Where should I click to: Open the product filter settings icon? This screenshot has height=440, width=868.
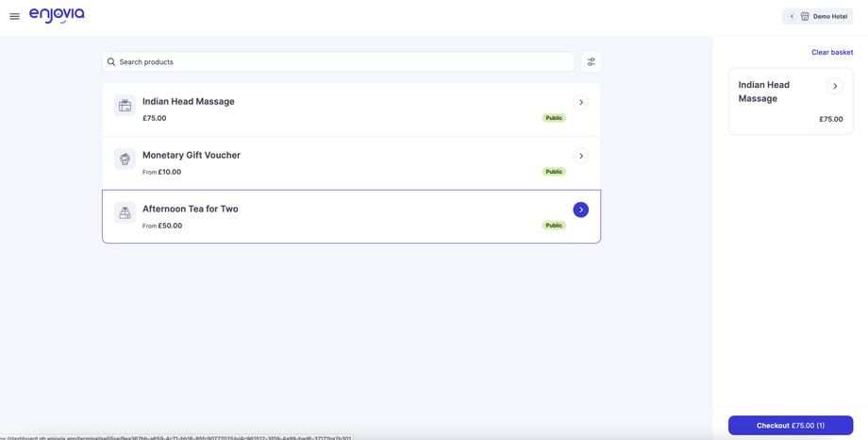click(x=591, y=61)
